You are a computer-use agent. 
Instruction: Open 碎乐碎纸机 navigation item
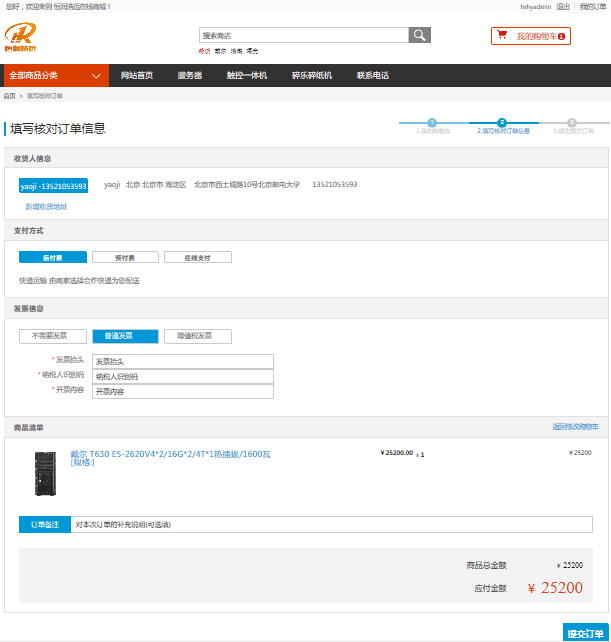coord(311,75)
